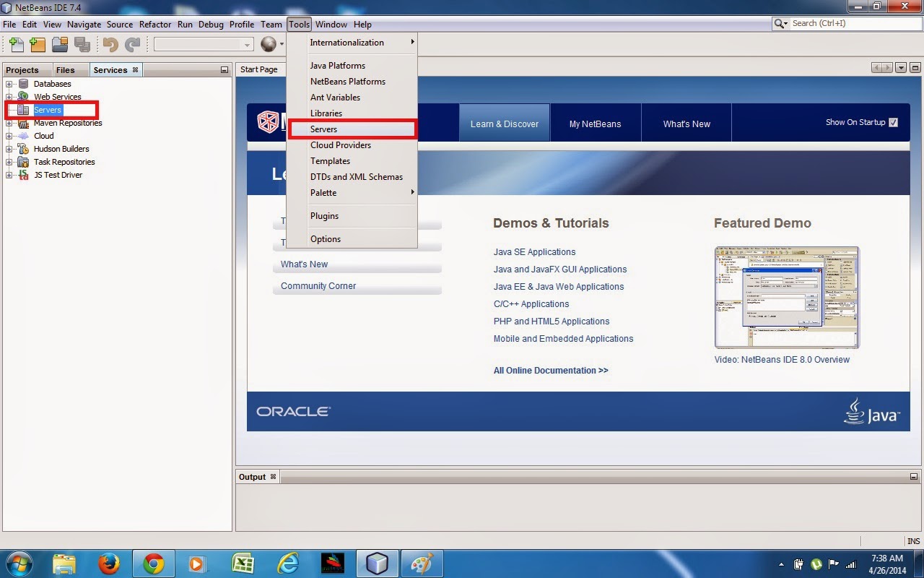Open the Palette submenu

[352, 193]
